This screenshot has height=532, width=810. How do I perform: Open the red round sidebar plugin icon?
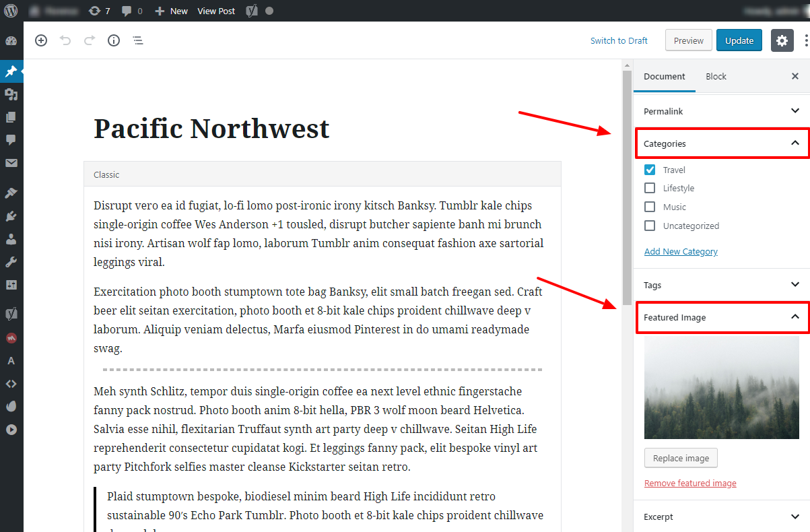coord(11,337)
